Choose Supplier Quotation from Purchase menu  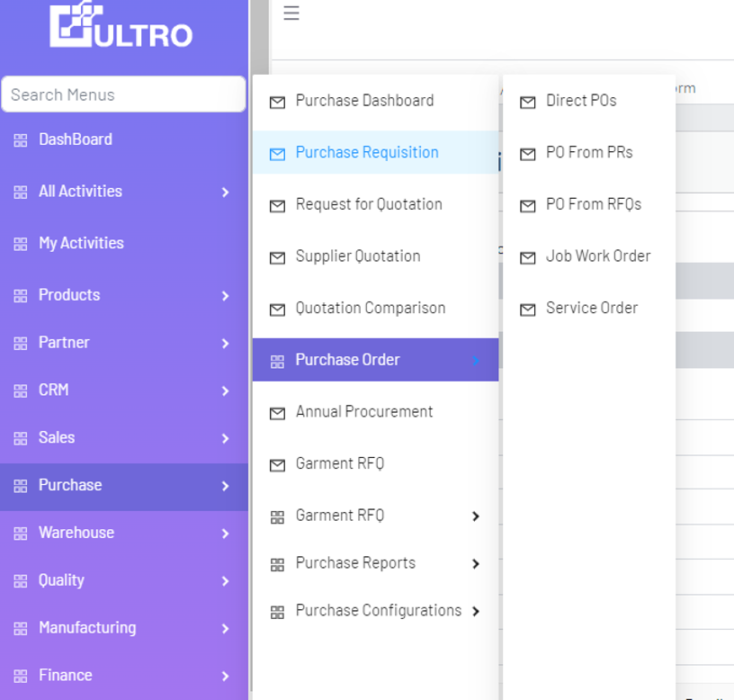coord(358,256)
